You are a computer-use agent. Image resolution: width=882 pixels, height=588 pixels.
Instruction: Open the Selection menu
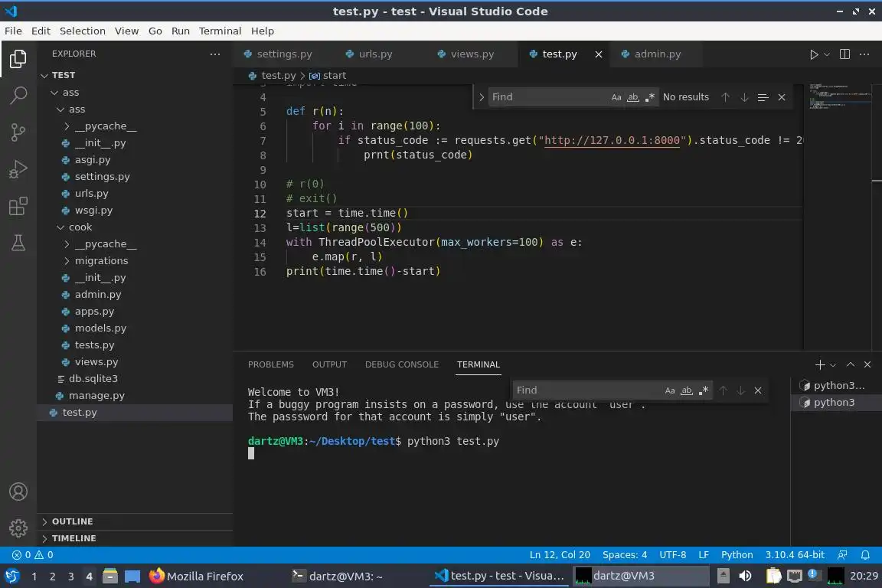click(83, 31)
